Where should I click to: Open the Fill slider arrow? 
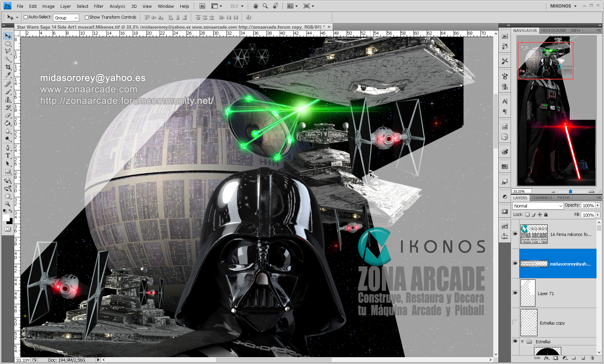tap(598, 215)
